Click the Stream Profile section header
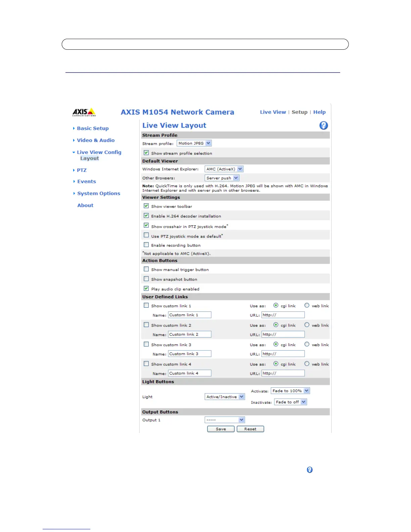The height and width of the screenshot is (532, 411). tap(235, 135)
